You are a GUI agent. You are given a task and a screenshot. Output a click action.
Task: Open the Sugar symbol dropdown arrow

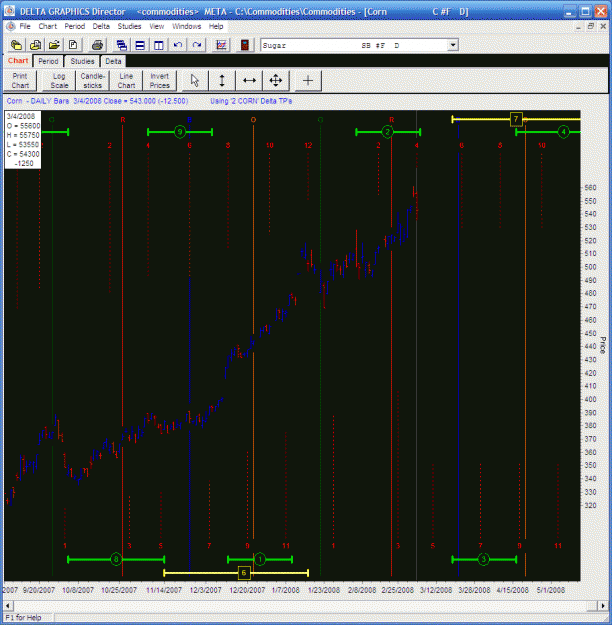[453, 45]
